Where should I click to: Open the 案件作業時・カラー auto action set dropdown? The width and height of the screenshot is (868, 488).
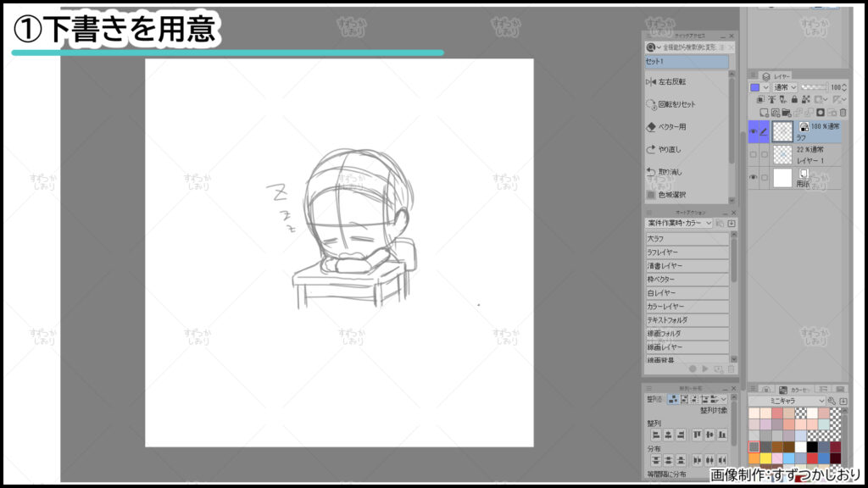coord(679,223)
